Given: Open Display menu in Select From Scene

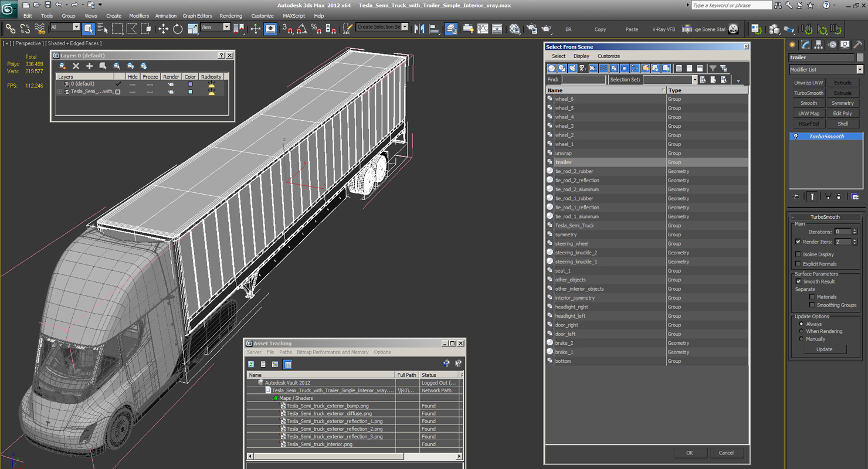Looking at the screenshot, I should (x=581, y=56).
